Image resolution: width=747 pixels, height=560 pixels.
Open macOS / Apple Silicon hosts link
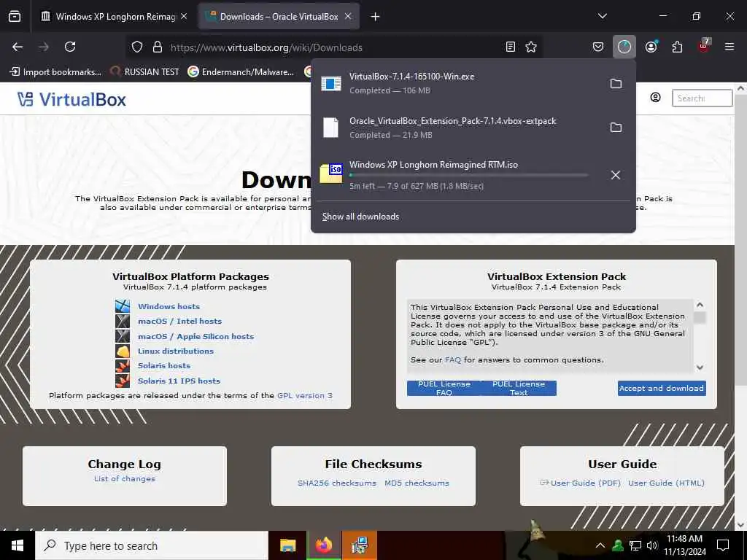pos(196,336)
